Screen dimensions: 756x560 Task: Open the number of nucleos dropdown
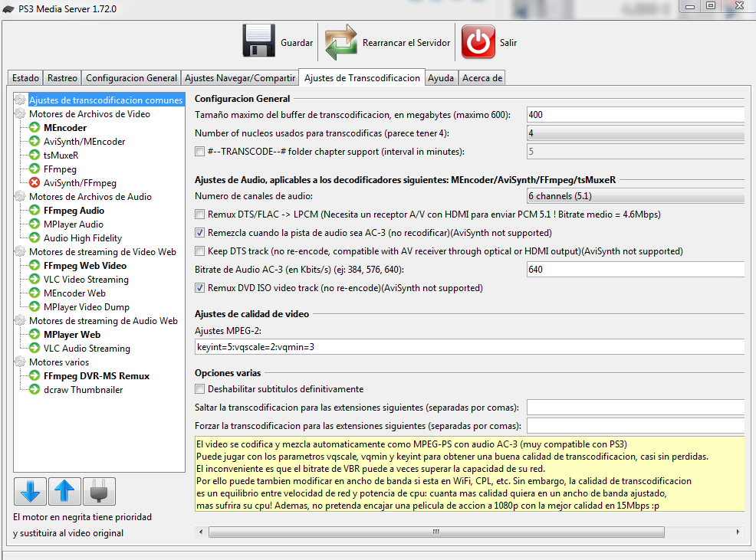coord(636,133)
